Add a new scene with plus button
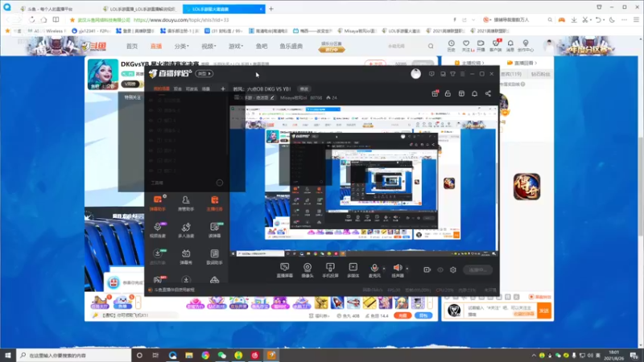 (x=223, y=88)
